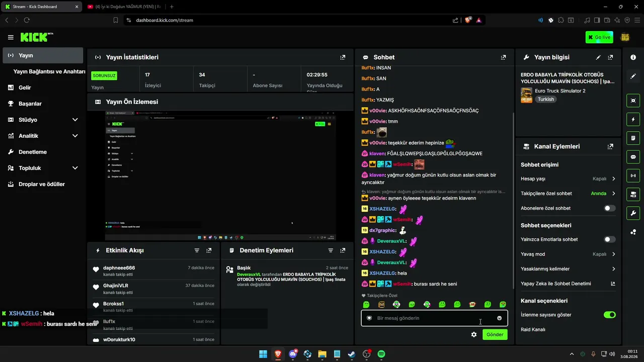This screenshot has width=644, height=362.
Task: Send the chat message with Gönder
Action: click(x=495, y=334)
